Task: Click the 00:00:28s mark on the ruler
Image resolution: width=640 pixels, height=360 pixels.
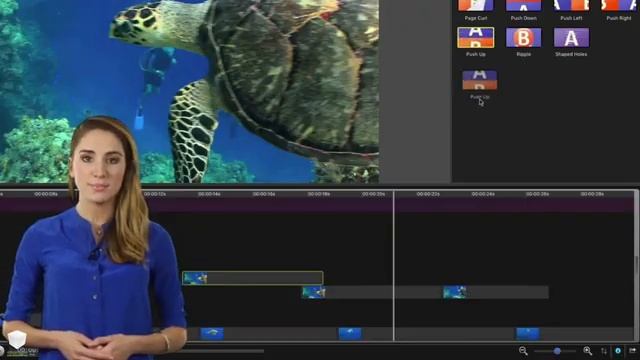Action: (592, 194)
